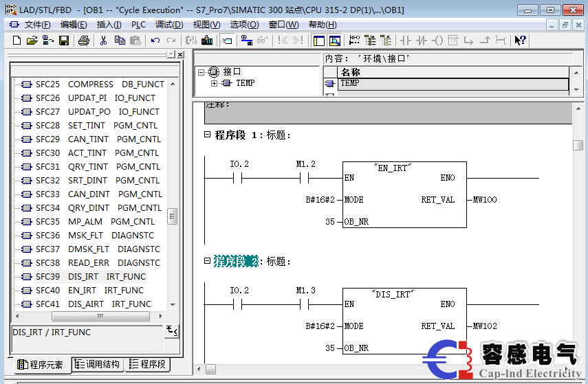Open the 调试(D) menu
This screenshot has width=588, height=384.
[169, 25]
